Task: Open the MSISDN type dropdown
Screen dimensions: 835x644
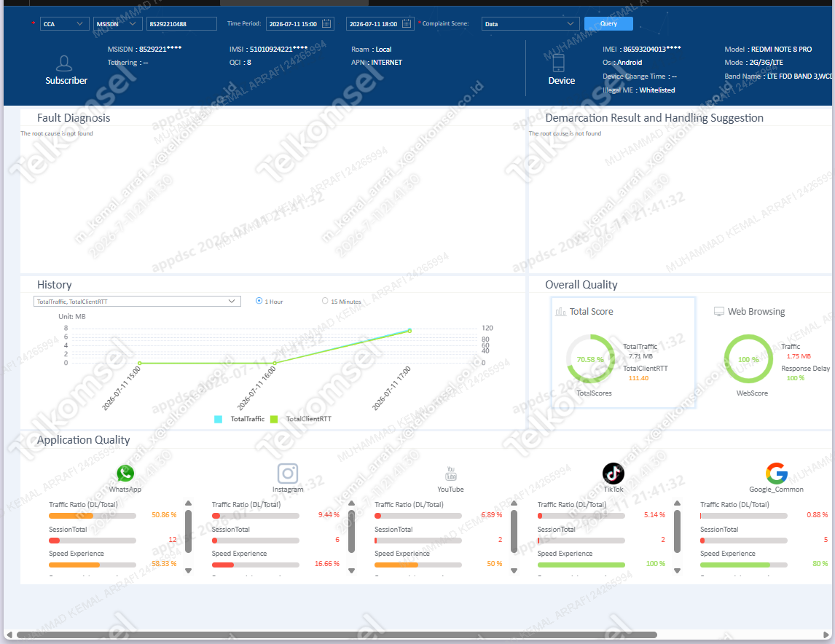Action: (x=118, y=23)
